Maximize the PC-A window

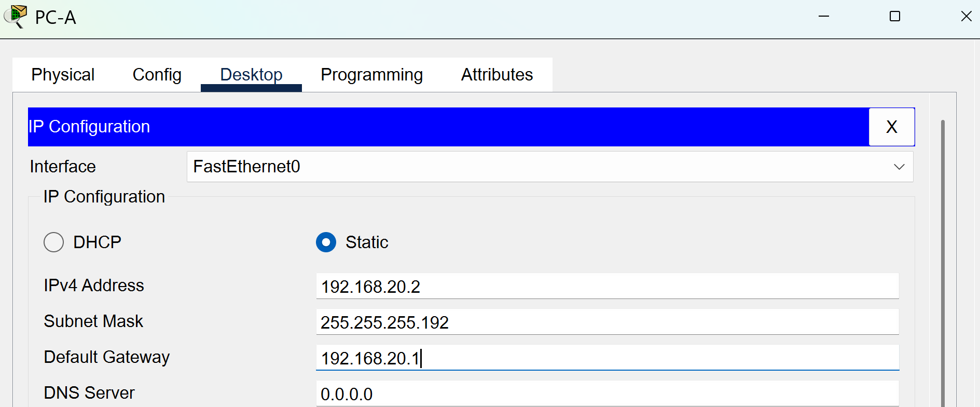[x=895, y=17]
